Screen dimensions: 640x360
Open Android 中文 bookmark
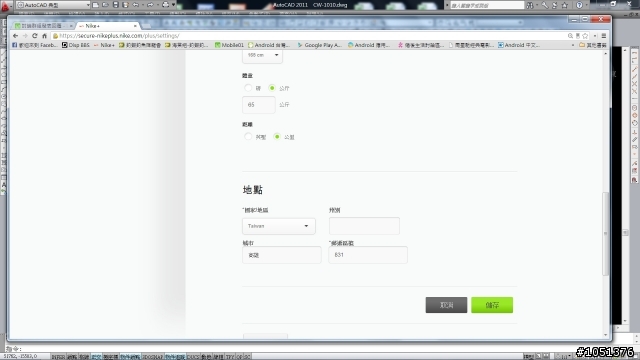coord(519,45)
